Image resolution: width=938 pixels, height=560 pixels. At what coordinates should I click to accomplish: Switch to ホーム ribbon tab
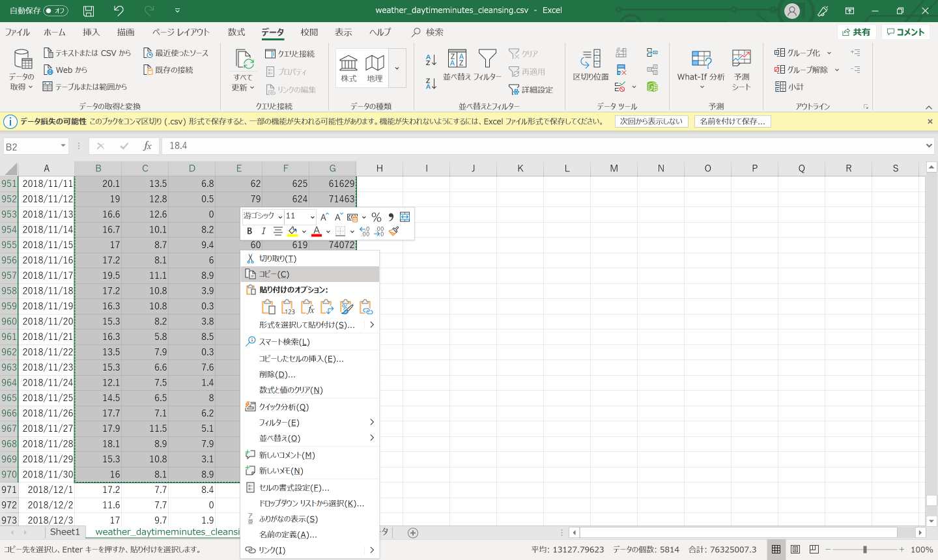[x=55, y=32]
